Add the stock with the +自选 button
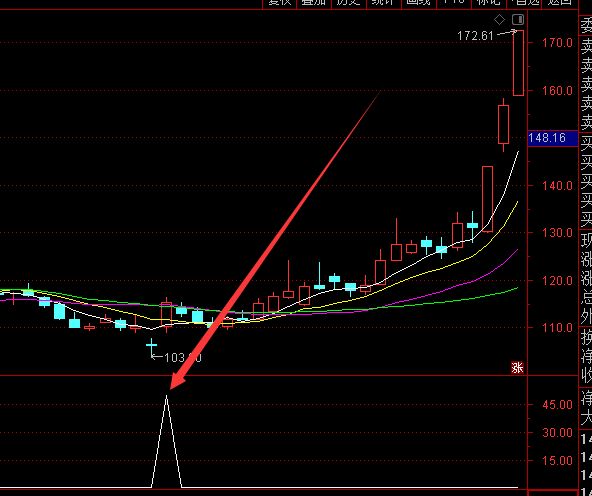This screenshot has height=496, width=592. (x=524, y=3)
